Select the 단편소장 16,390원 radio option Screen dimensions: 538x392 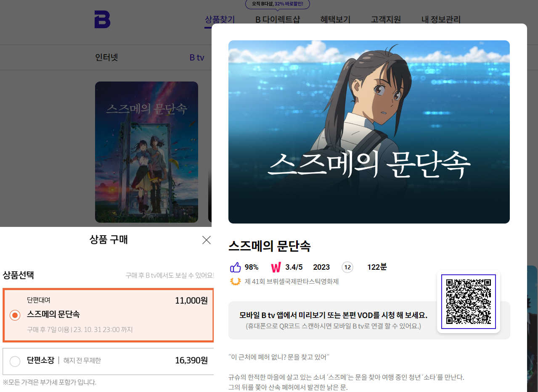pyautogui.click(x=15, y=361)
